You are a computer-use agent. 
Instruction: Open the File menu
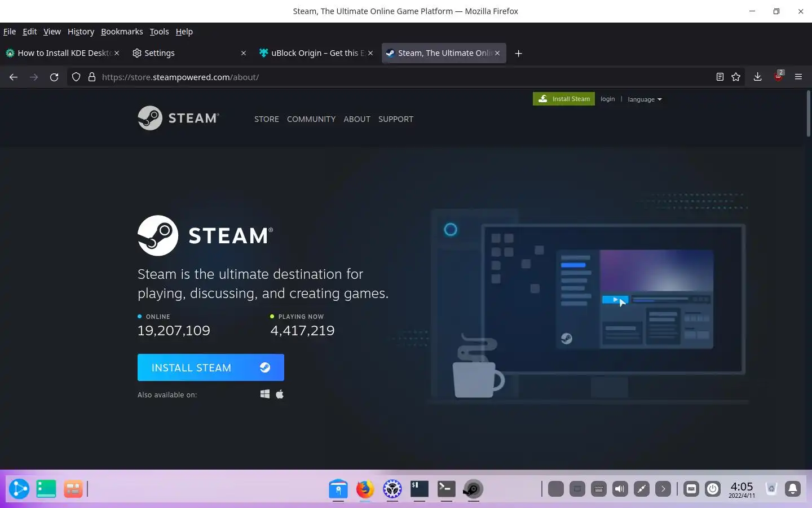(x=10, y=32)
